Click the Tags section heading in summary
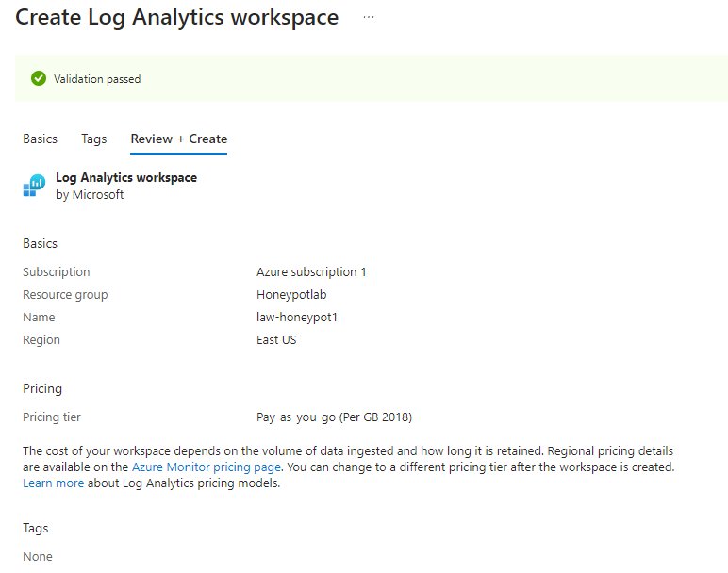Screen dimensions: 728x573 (x=35, y=529)
